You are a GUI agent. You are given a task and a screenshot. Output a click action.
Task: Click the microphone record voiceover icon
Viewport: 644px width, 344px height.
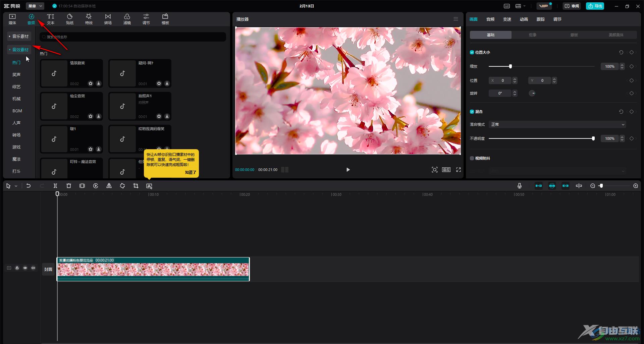(x=520, y=186)
